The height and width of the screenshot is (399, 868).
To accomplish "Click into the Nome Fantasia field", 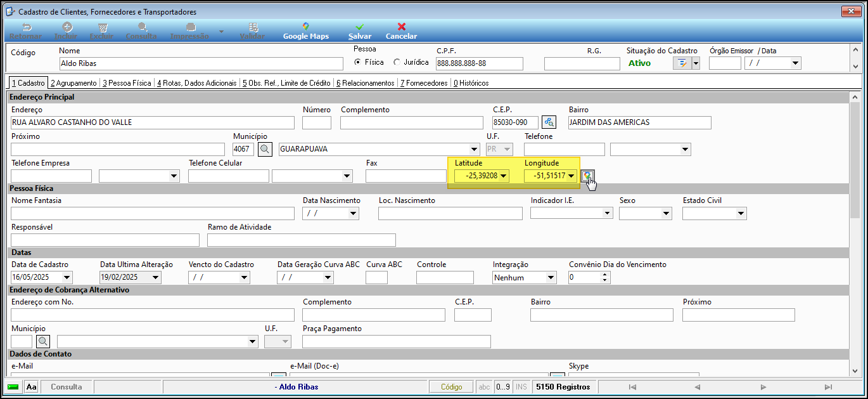I will (153, 214).
